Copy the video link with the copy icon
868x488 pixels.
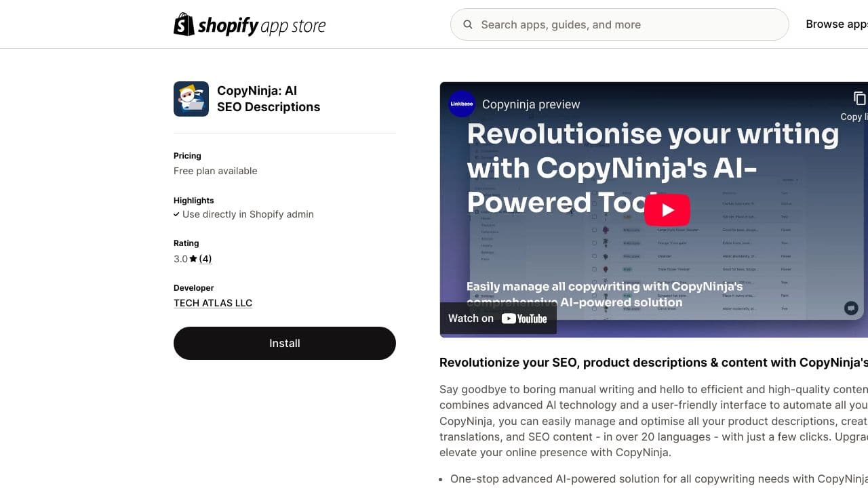point(859,99)
